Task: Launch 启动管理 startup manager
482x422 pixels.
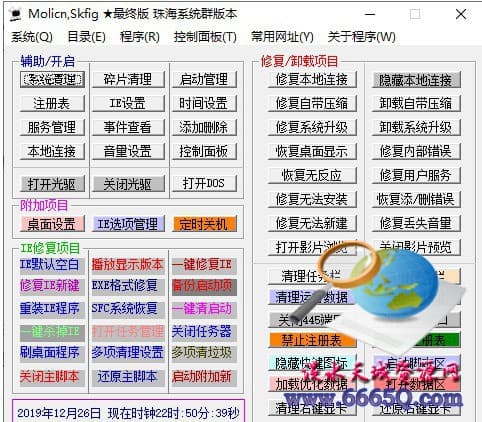Action: (x=204, y=80)
